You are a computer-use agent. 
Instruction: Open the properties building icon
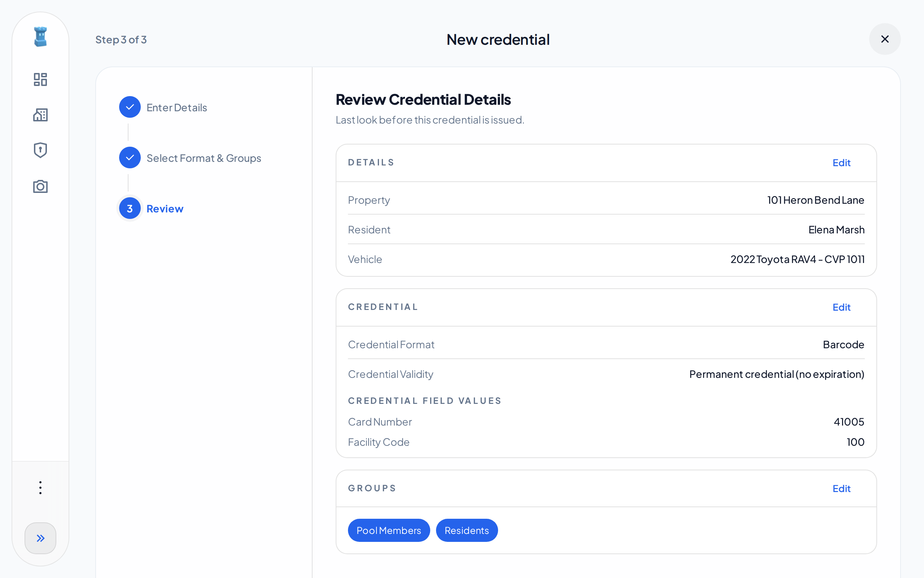coord(40,115)
